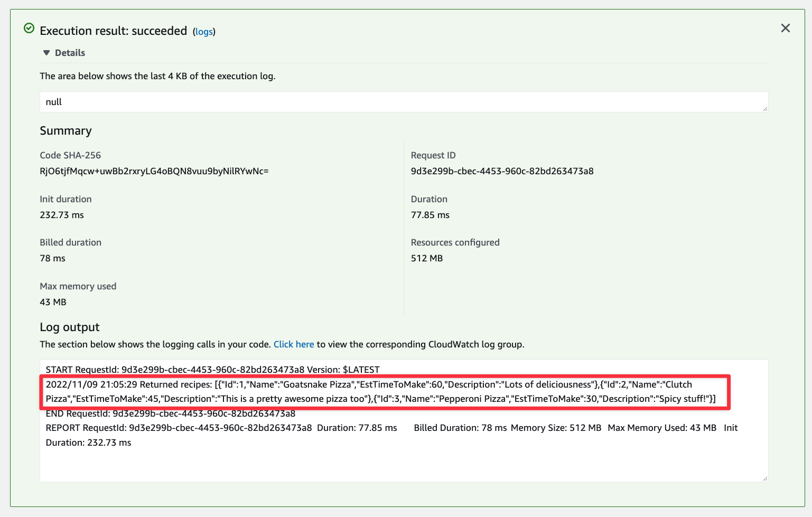Click the Billed duration value 78 ms

53,258
